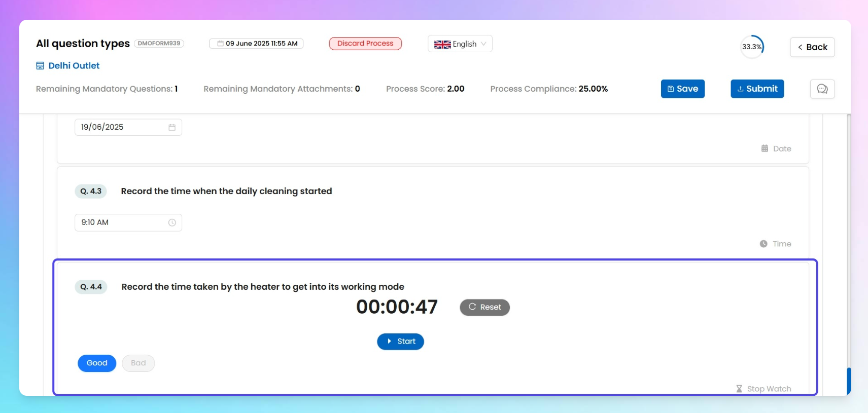The height and width of the screenshot is (413, 868).
Task: Click the heater working mode question text
Action: click(x=263, y=287)
